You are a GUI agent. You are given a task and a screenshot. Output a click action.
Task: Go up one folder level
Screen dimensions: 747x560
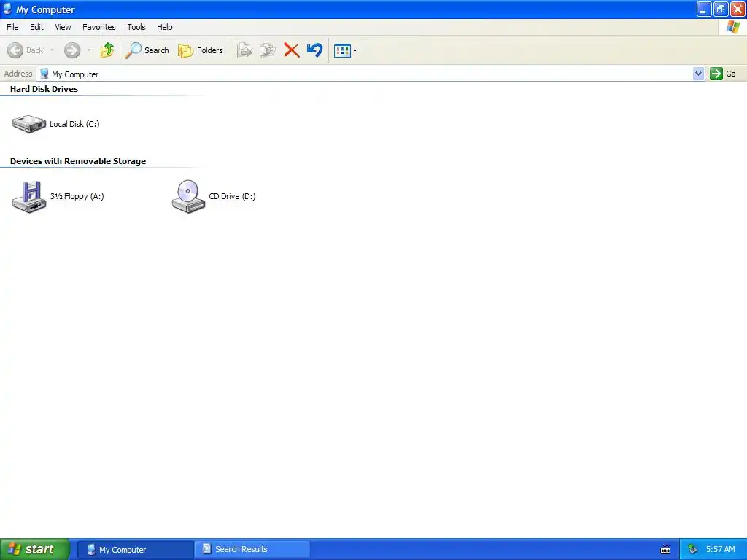click(107, 50)
